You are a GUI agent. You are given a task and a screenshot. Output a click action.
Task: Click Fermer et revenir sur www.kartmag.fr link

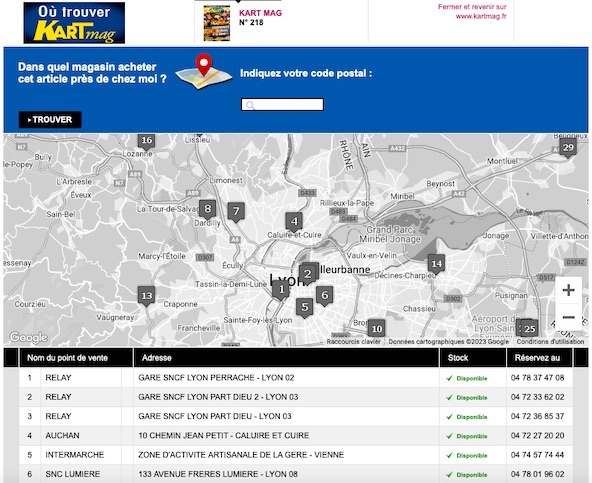pos(472,11)
